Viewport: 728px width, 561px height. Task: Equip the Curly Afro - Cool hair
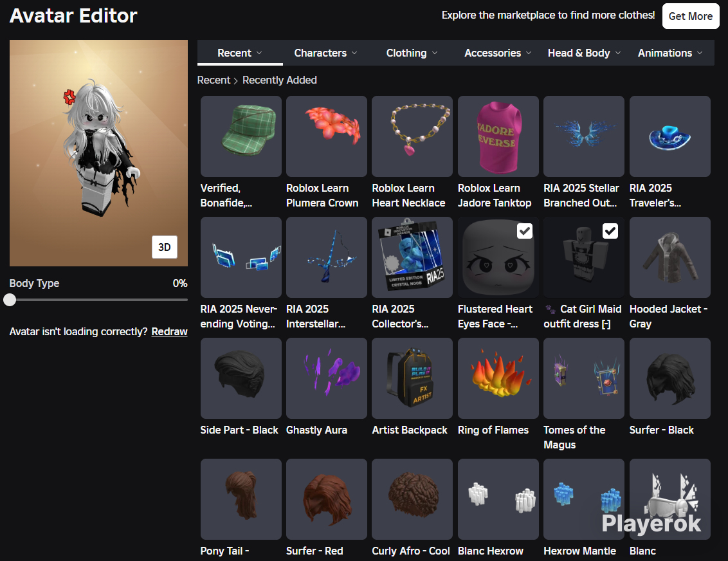[412, 499]
